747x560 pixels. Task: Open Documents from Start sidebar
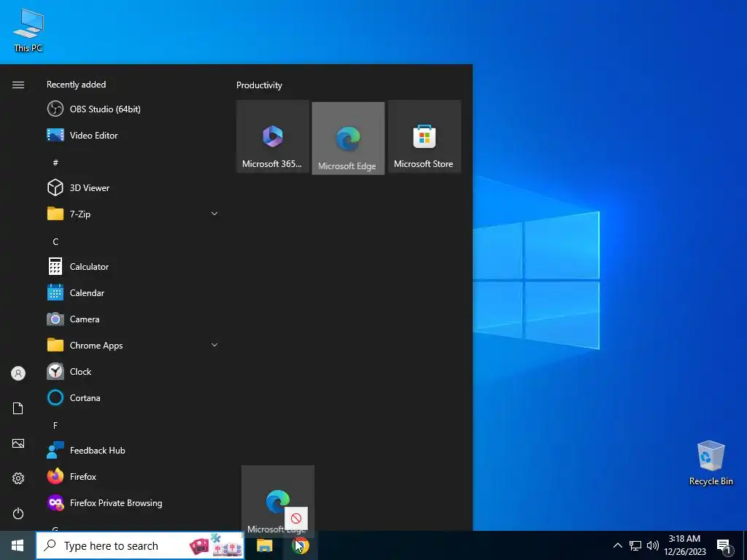[18, 408]
